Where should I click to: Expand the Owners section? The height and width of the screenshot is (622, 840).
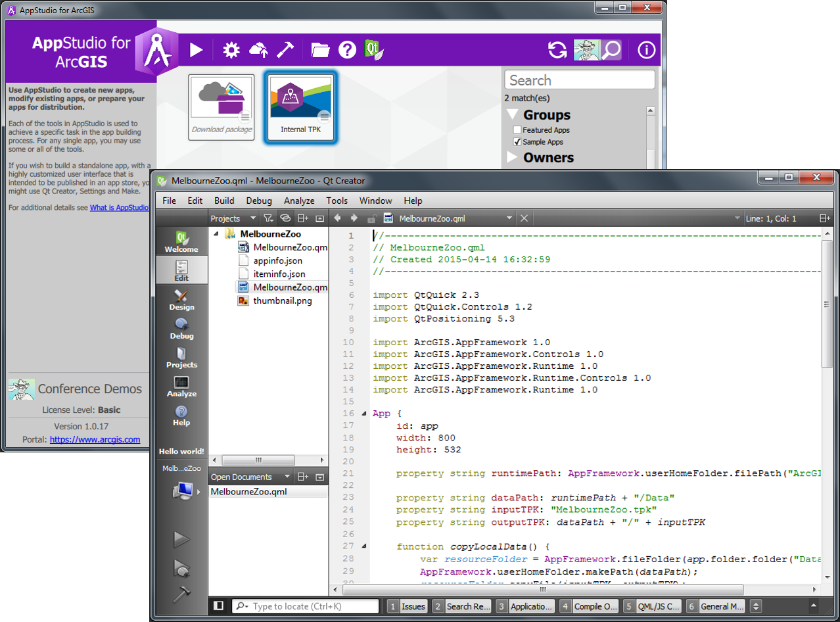point(513,157)
